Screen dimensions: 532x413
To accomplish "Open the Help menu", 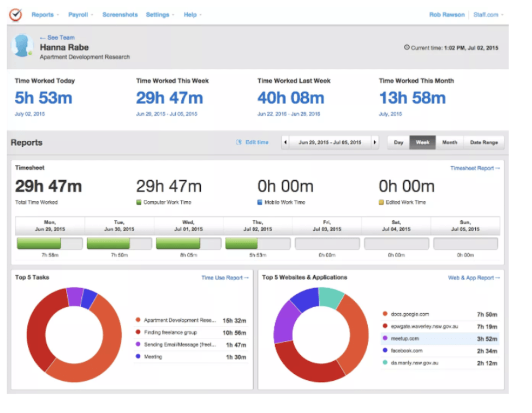I will (x=192, y=15).
